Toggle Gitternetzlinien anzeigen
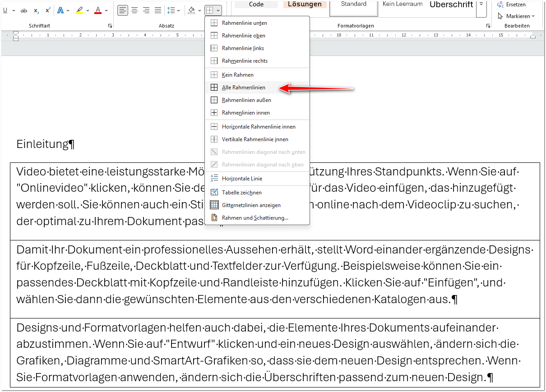Image resolution: width=546 pixels, height=392 pixels. 251,205
